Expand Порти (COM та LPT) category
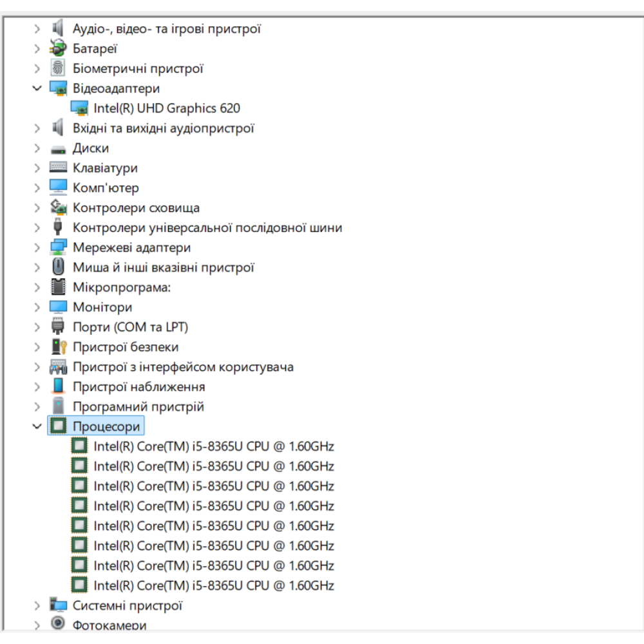 (x=37, y=327)
